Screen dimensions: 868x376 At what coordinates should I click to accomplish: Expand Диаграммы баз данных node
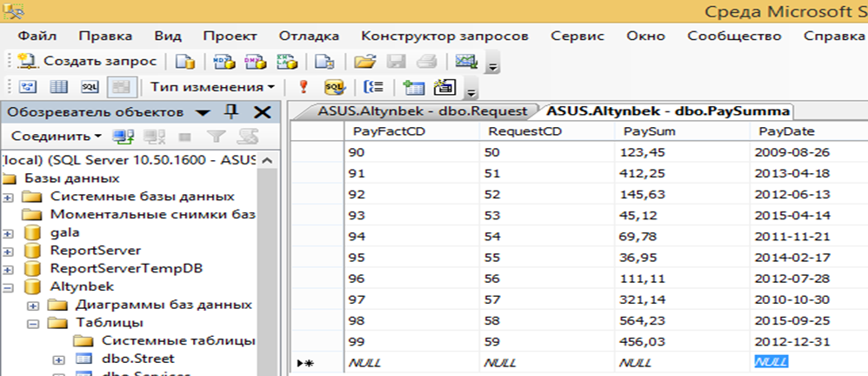pos(34,305)
